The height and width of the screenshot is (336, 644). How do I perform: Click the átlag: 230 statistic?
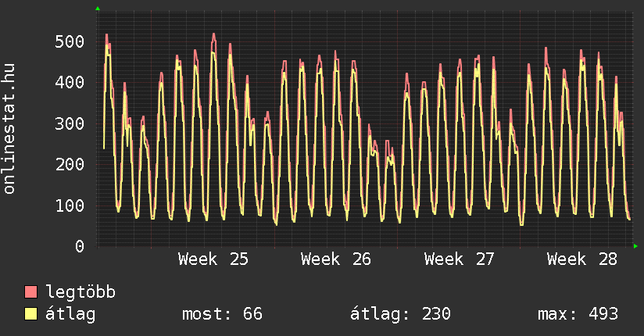tap(400, 314)
